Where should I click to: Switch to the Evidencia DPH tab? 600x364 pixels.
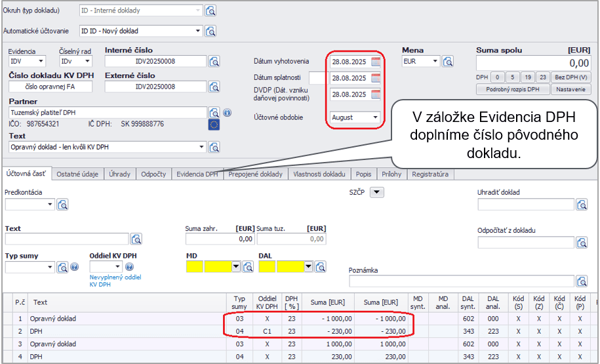[x=197, y=174]
